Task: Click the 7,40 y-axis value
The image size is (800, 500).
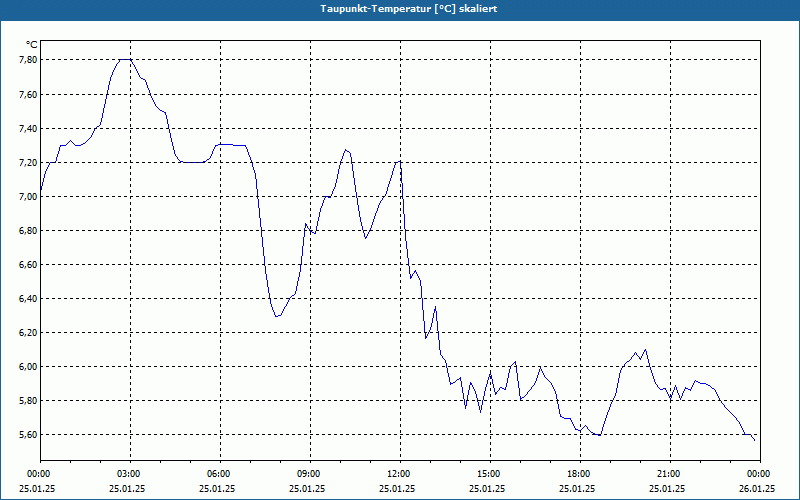Action: [x=28, y=129]
